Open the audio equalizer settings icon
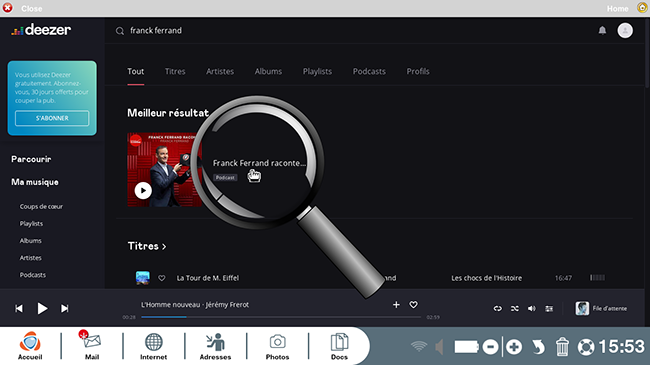The width and height of the screenshot is (650, 365). click(x=549, y=308)
